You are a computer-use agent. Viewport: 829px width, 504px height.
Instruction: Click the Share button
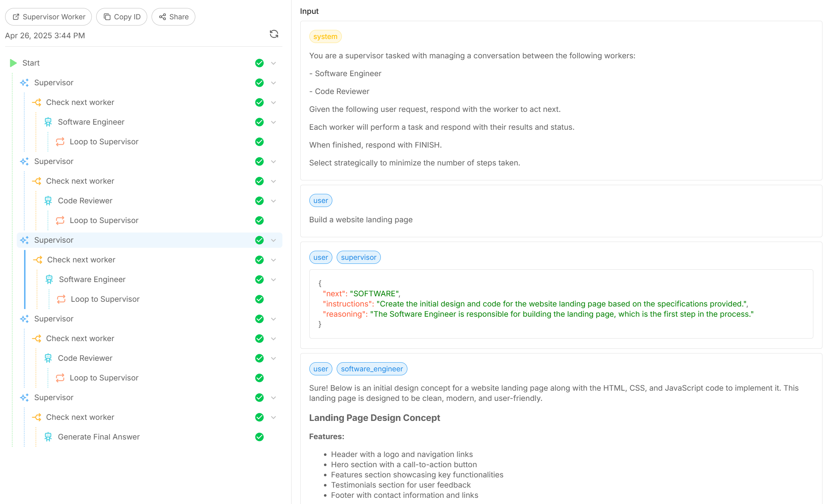point(173,16)
